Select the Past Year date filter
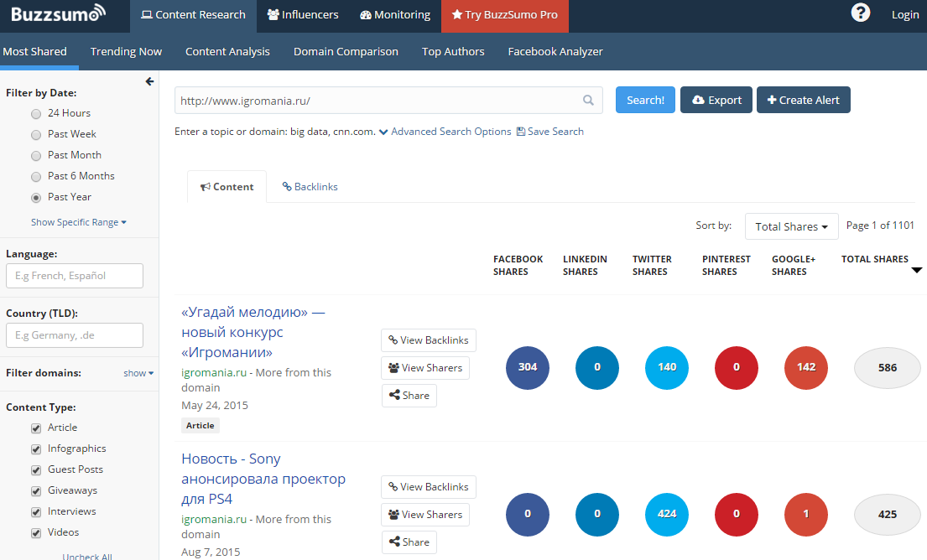 point(36,197)
